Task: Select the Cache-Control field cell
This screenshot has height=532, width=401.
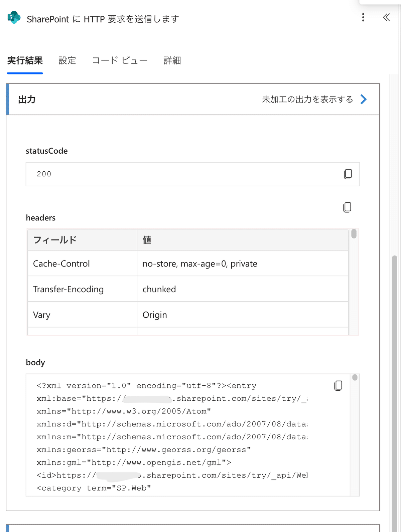Action: tap(82, 263)
